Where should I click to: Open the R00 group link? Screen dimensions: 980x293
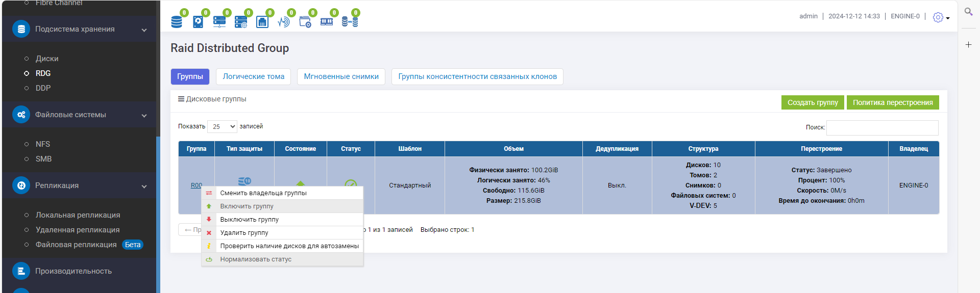196,185
